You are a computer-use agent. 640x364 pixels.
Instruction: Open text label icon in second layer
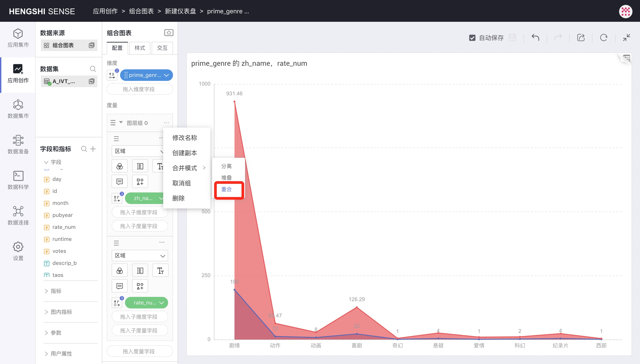(160, 270)
